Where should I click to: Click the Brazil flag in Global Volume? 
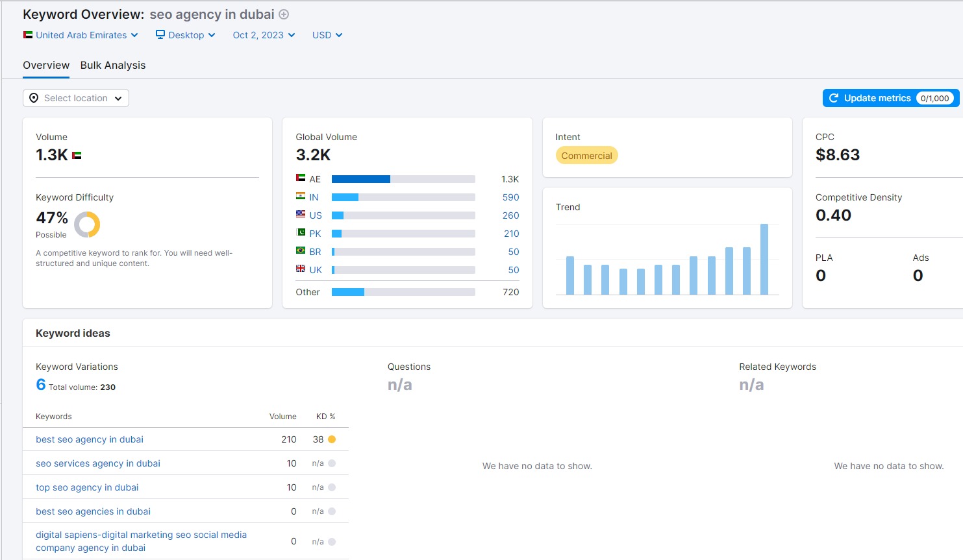(301, 250)
